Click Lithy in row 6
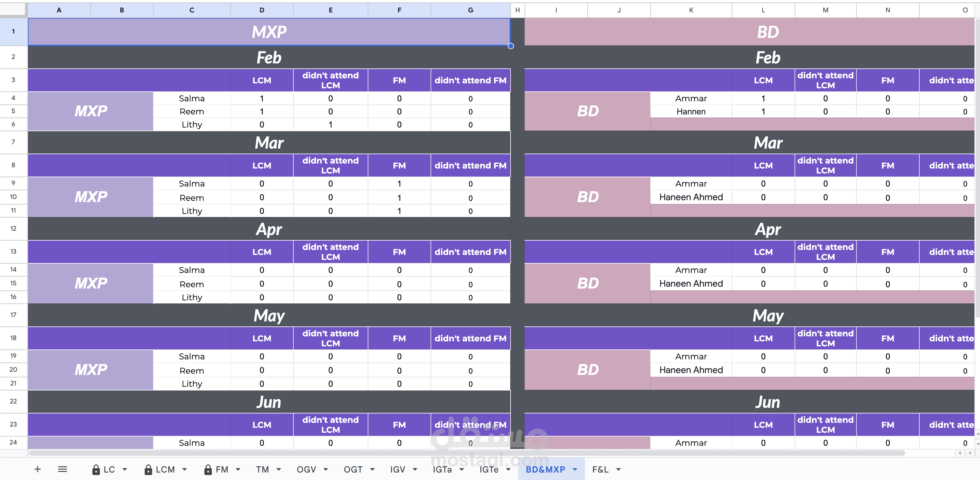The image size is (980, 480). pyautogui.click(x=192, y=124)
